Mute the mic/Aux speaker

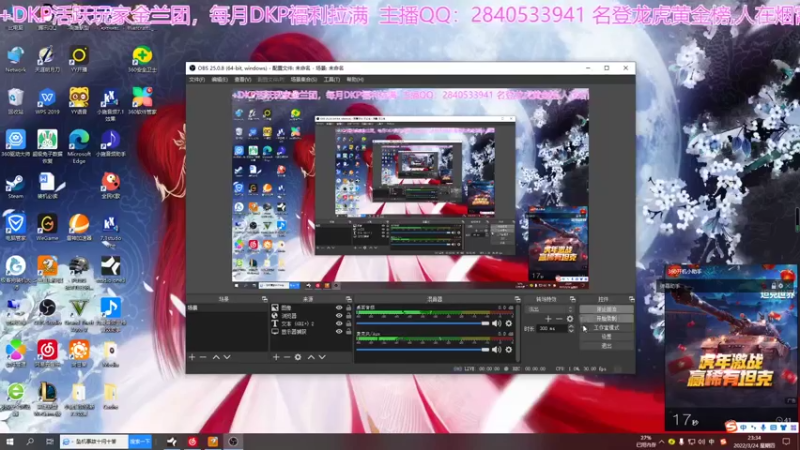496,349
